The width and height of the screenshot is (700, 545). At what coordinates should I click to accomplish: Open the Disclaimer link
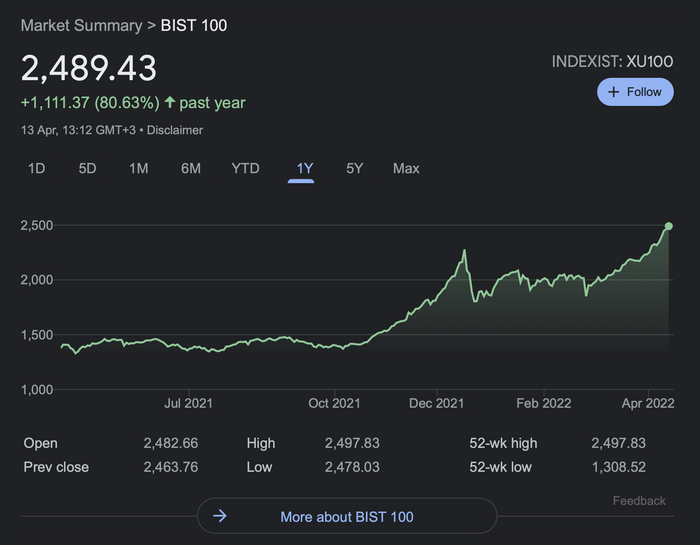coord(177,130)
